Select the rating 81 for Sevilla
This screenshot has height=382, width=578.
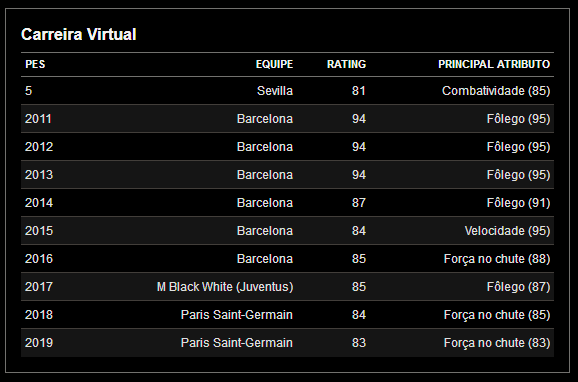pyautogui.click(x=359, y=91)
